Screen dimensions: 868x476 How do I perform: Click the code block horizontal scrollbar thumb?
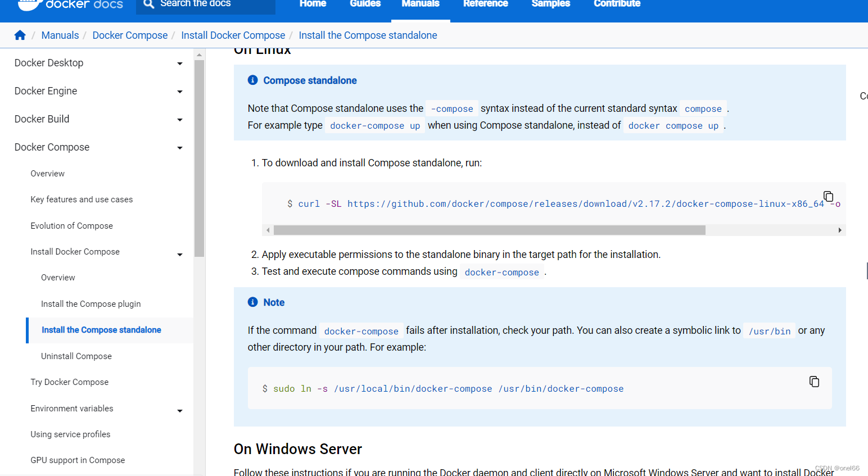(x=489, y=230)
